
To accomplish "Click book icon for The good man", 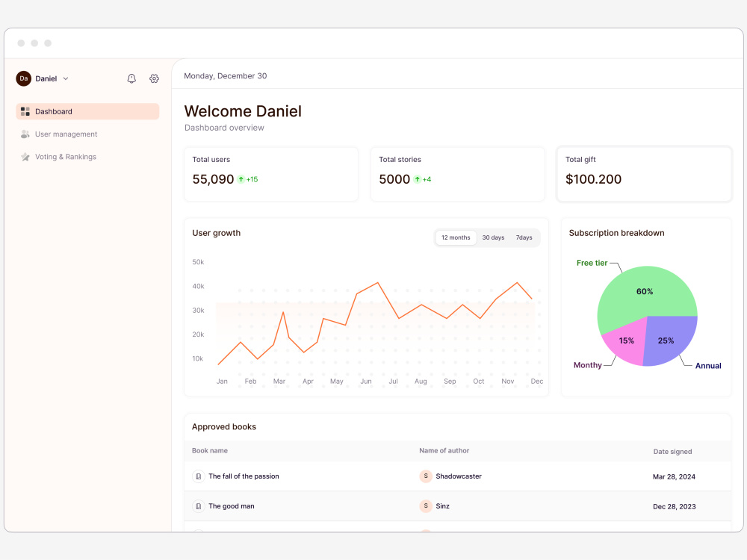I will point(199,506).
